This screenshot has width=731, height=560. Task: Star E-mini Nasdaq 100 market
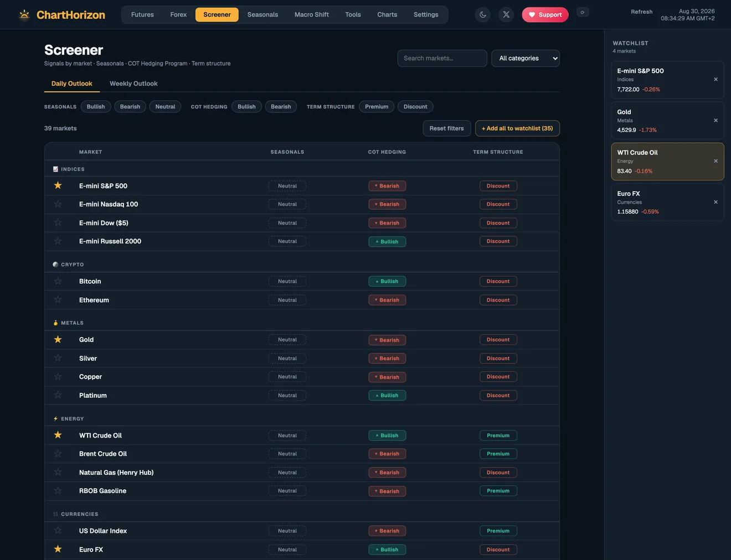[58, 204]
